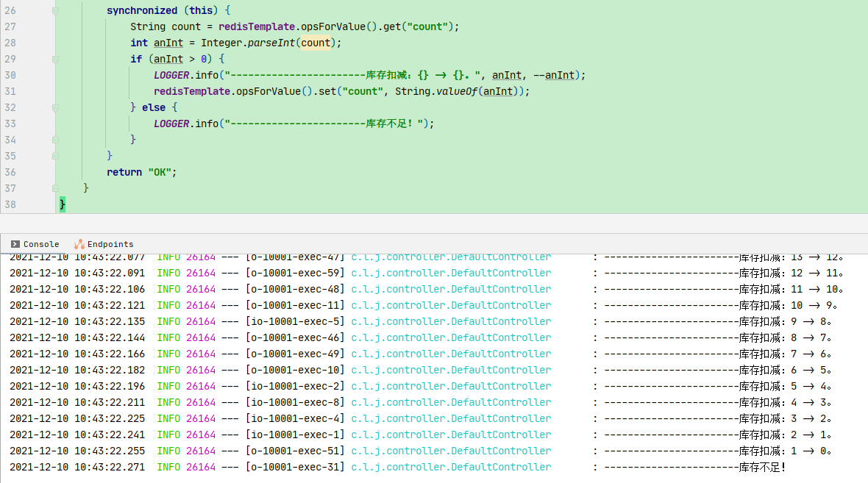This screenshot has width=868, height=483.
Task: Click the log message 库存扣减: 10 → 9
Action: [x=788, y=305]
